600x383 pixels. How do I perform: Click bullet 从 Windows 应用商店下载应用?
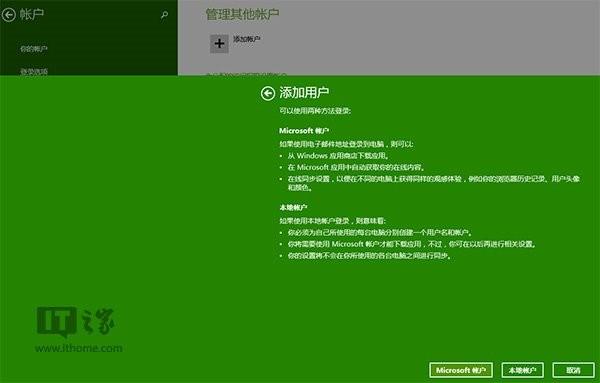tap(338, 156)
